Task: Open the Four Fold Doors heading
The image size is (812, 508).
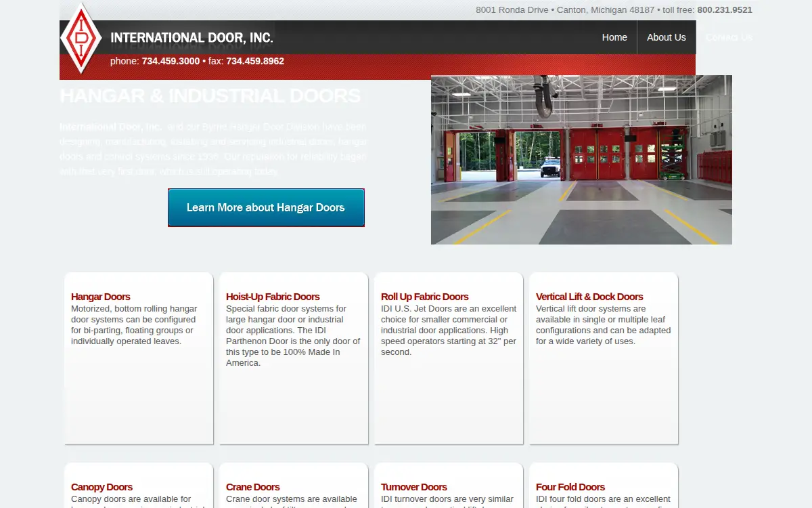Action: coord(570,487)
